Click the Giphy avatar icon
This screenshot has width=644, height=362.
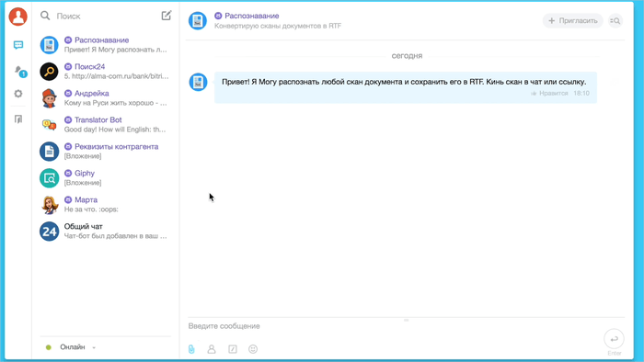click(49, 178)
